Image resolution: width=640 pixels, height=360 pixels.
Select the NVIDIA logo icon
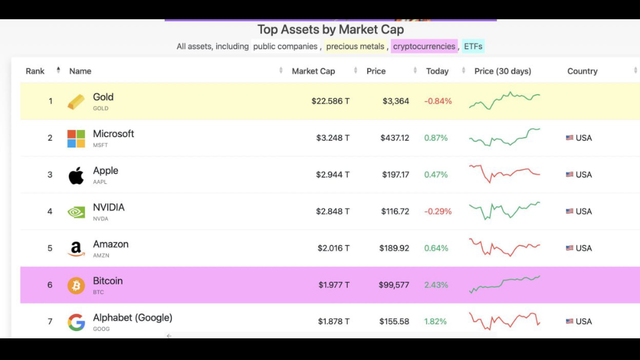[x=76, y=212]
